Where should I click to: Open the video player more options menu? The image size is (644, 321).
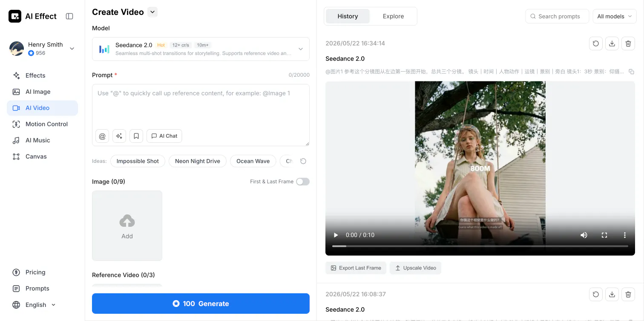click(625, 235)
